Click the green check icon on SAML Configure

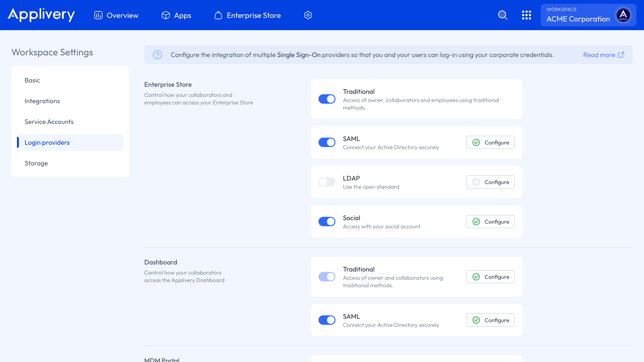point(476,142)
